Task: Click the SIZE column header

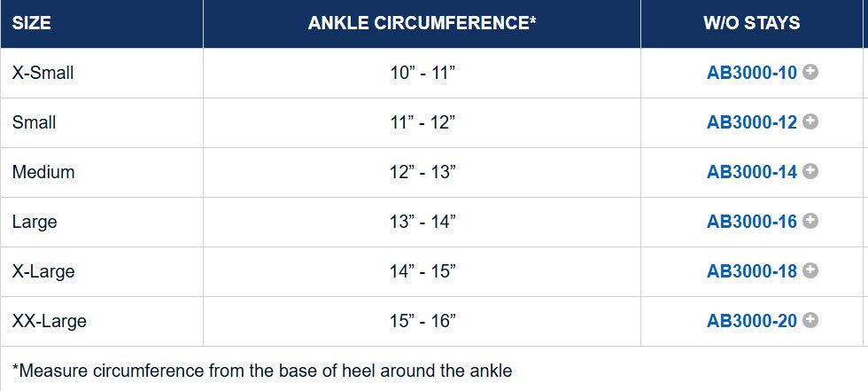Action: 32,24
